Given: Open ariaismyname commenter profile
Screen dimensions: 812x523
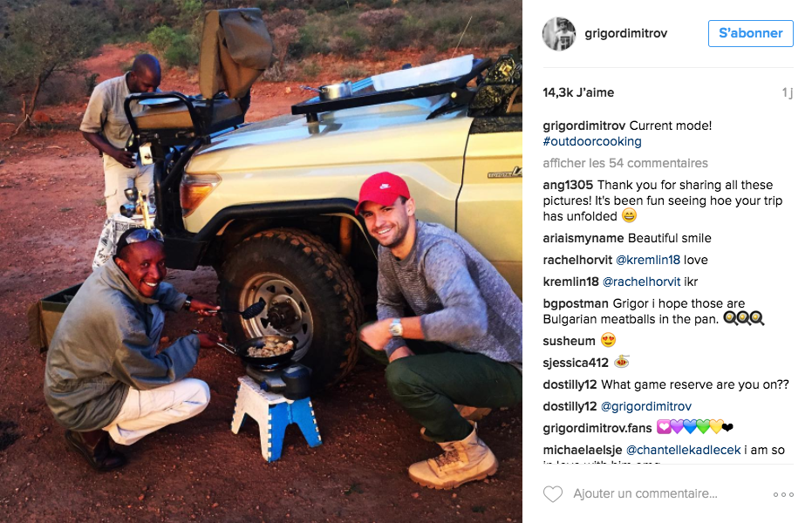Looking at the screenshot, I should (583, 238).
